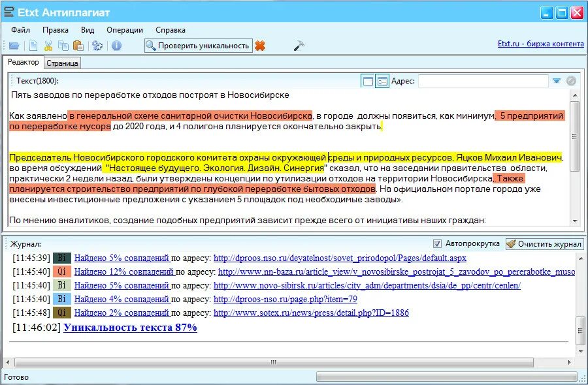The image size is (588, 385).
Task: Show program info with the blue i icon
Action: (x=117, y=46)
